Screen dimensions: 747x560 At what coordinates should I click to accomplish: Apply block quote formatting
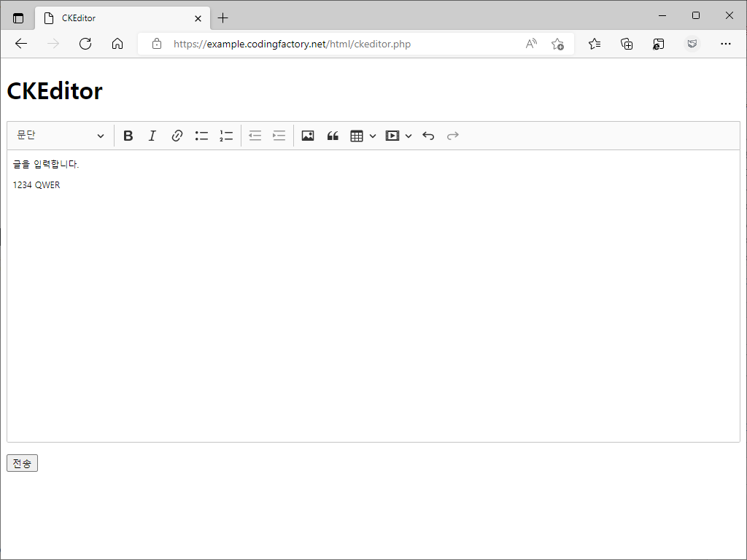pyautogui.click(x=333, y=136)
